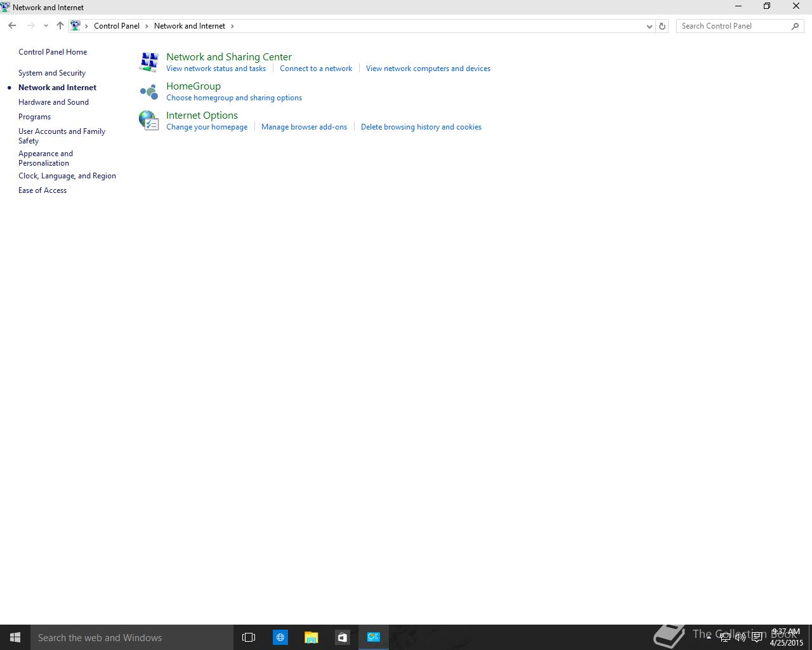
Task: Click Connect to a network link
Action: click(316, 69)
